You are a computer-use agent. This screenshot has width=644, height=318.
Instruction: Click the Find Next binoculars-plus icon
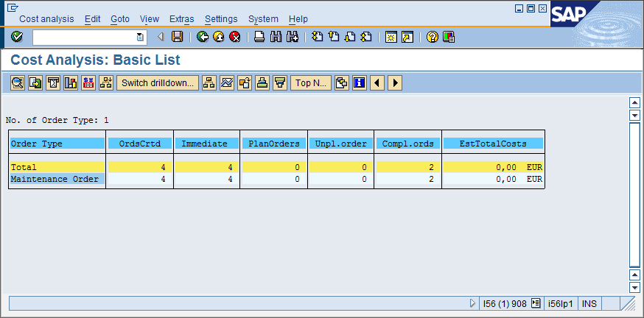pyautogui.click(x=293, y=37)
